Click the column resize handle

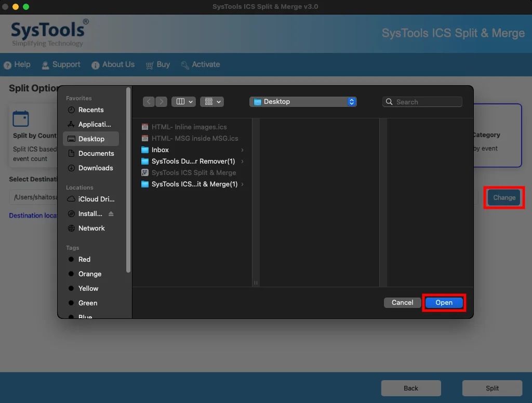256,283
